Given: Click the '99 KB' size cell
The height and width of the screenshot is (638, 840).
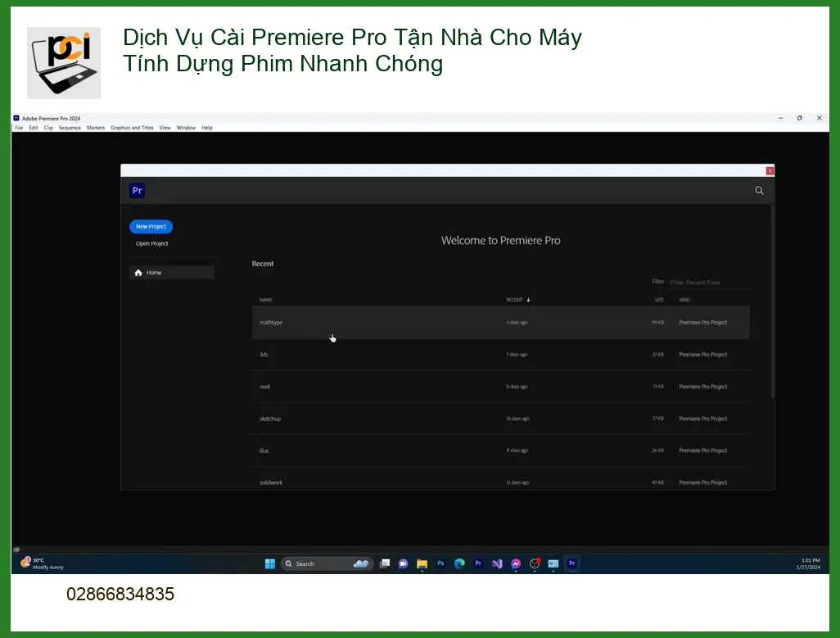Looking at the screenshot, I should tap(658, 323).
